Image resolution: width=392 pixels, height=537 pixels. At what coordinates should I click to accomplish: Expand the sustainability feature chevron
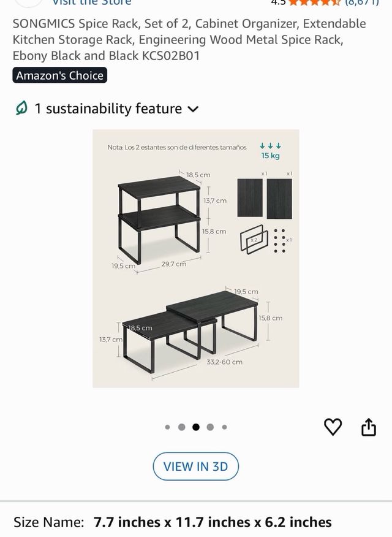coord(193,109)
